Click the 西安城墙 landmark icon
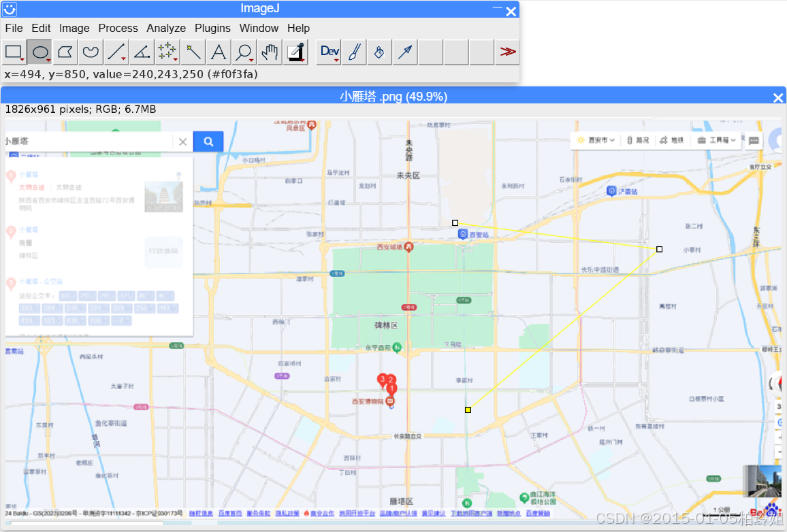 click(409, 247)
